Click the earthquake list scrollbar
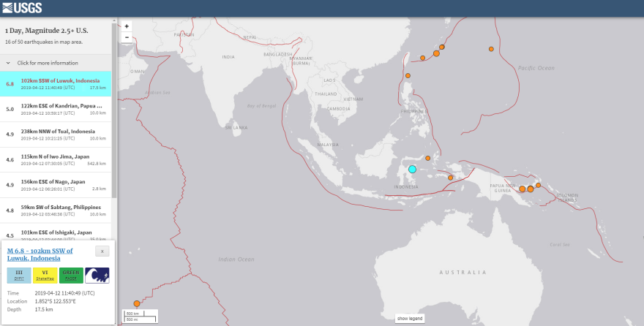 [x=114, y=110]
